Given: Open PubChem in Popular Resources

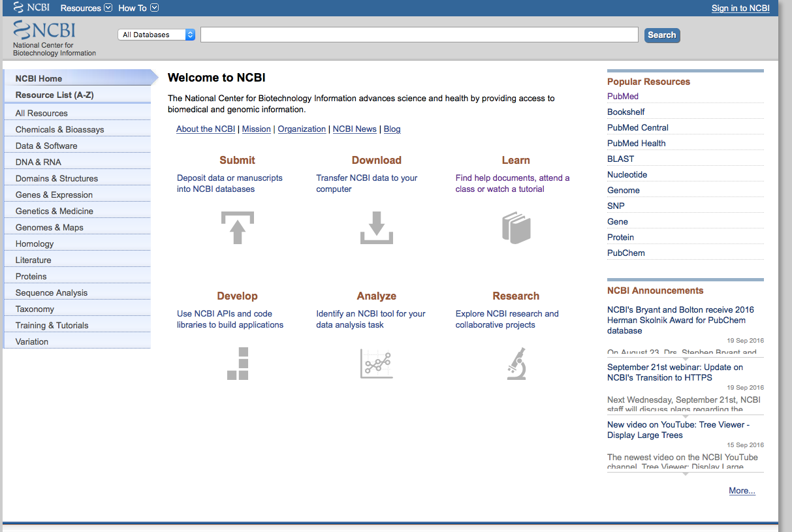Looking at the screenshot, I should [626, 253].
